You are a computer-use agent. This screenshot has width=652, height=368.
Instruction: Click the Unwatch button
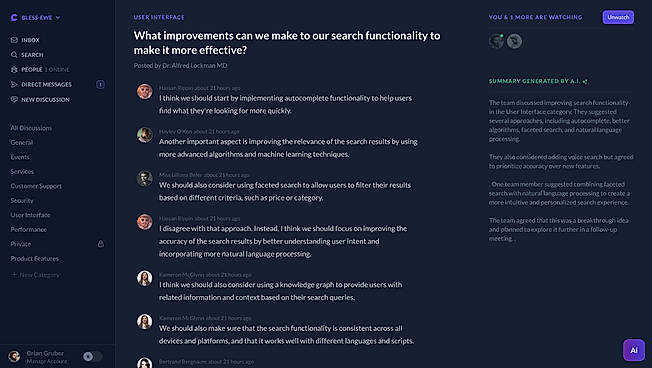coord(618,17)
